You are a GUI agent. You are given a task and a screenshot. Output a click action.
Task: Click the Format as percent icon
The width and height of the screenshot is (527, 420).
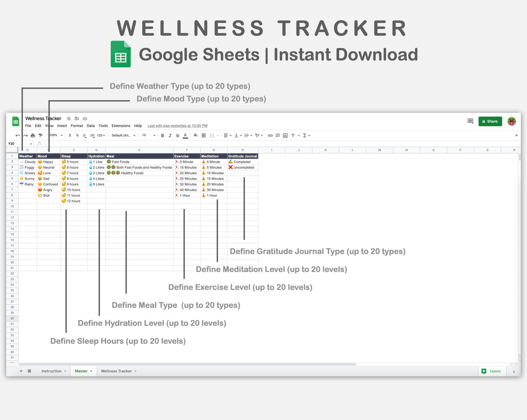[x=77, y=135]
